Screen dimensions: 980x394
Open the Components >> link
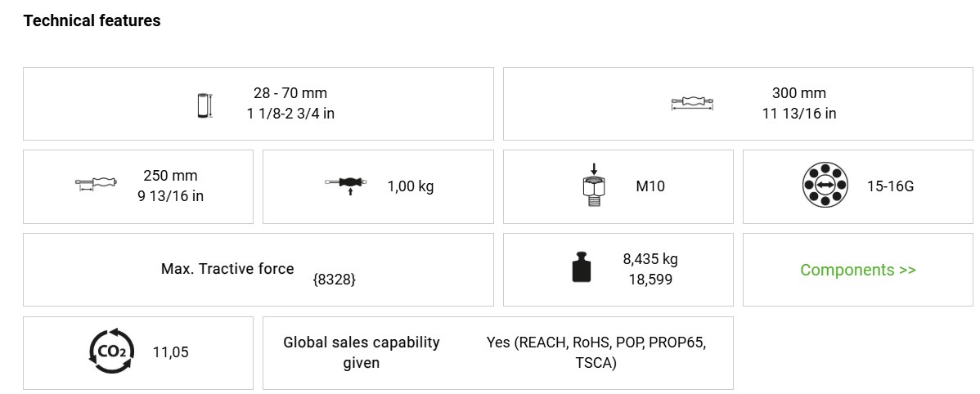click(x=858, y=270)
